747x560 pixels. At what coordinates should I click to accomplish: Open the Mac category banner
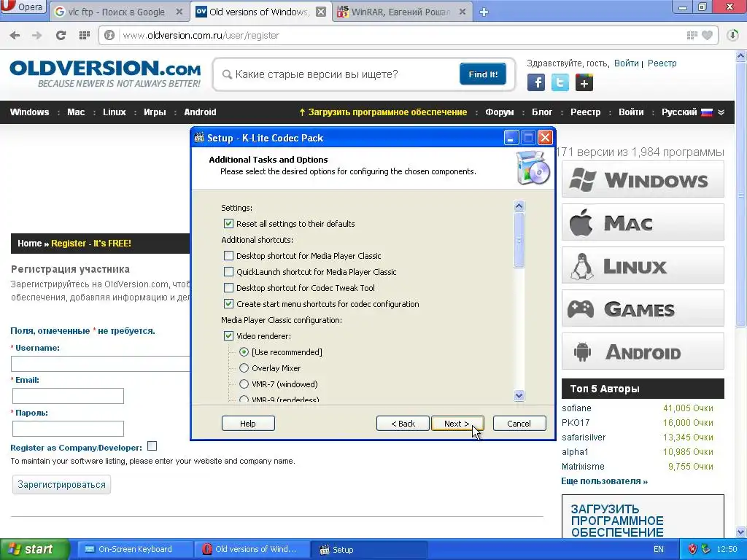click(643, 222)
